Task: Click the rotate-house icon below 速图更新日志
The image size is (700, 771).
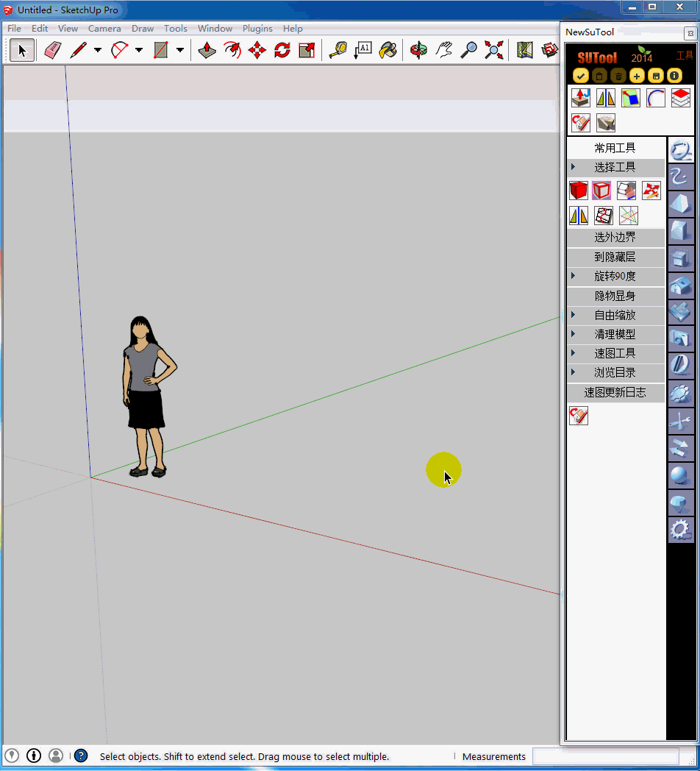Action: (x=579, y=416)
